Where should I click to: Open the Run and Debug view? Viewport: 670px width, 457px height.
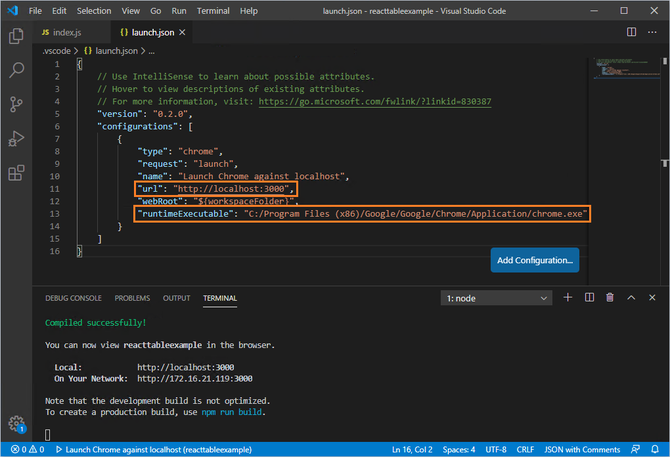[x=16, y=138]
